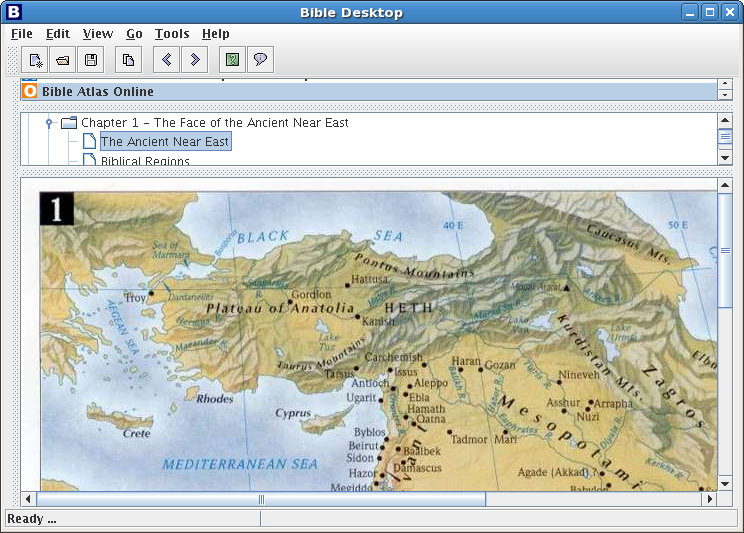Click the New Bible View toolbar icon
Viewport: 744px width, 533px height.
click(35, 60)
